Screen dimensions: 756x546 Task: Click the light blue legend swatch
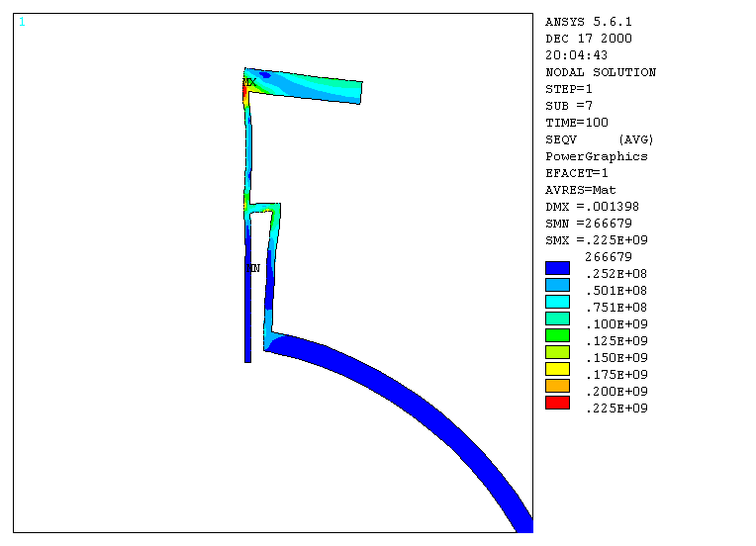(x=557, y=285)
